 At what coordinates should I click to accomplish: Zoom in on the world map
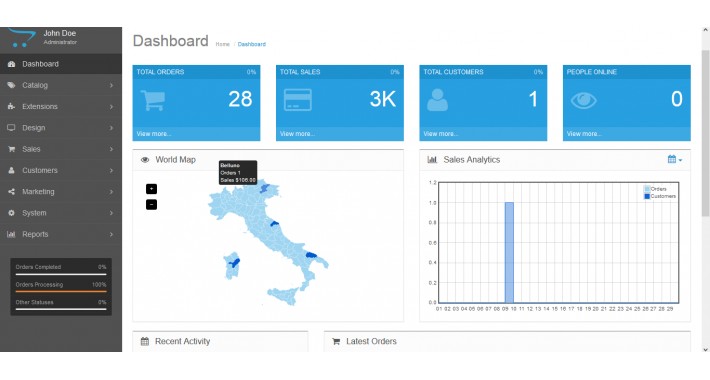[151, 189]
